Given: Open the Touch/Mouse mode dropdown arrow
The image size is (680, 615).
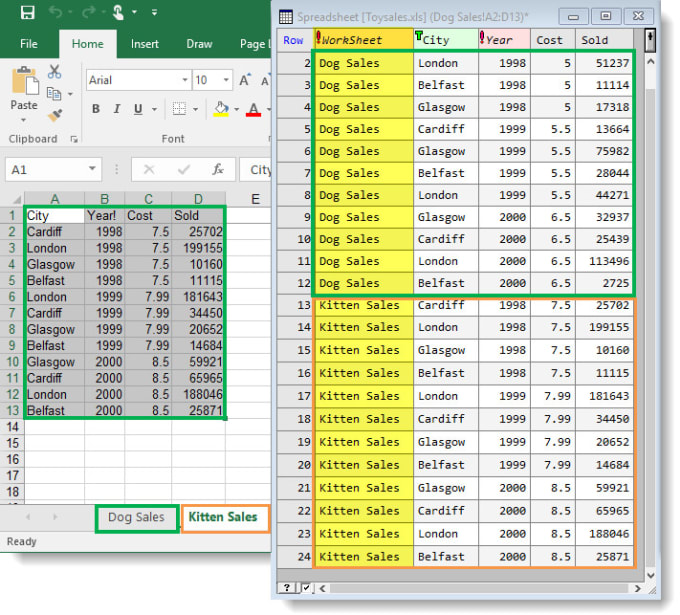Looking at the screenshot, I should click(x=134, y=12).
